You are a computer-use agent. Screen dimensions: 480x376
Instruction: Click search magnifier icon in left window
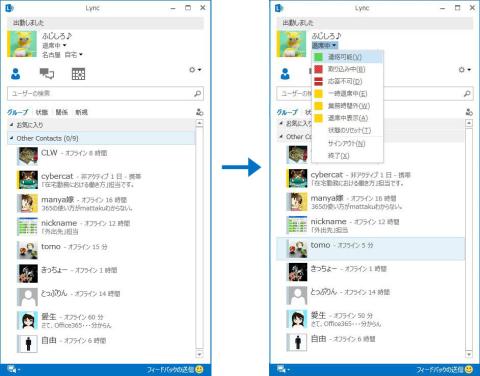point(197,94)
